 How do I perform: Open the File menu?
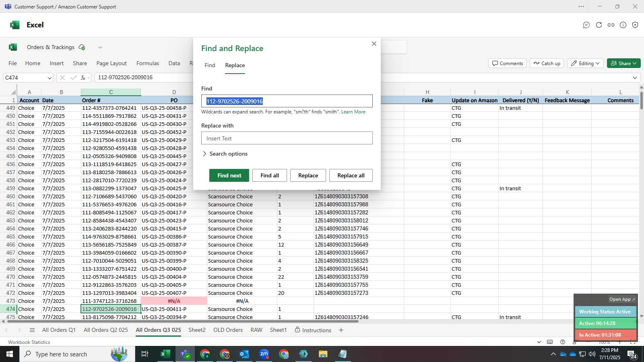pos(13,63)
